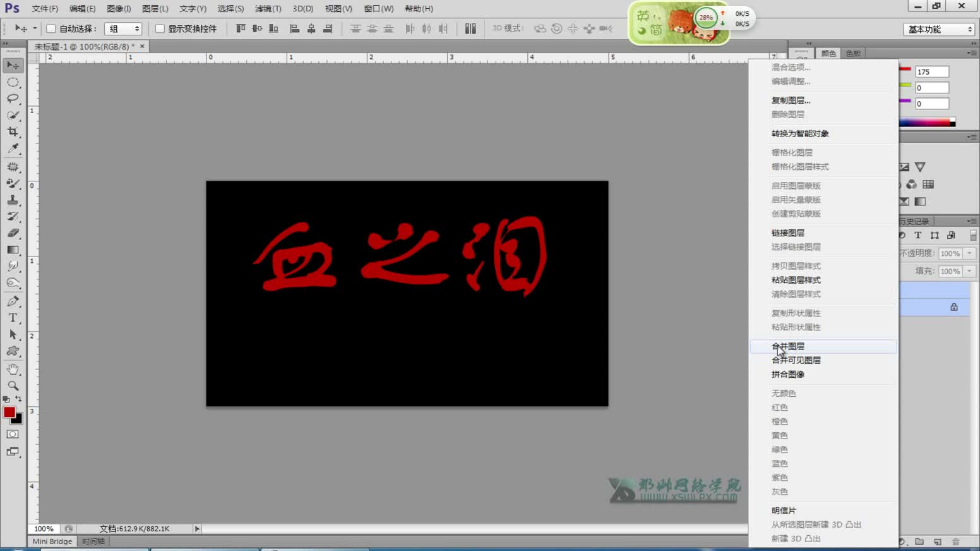This screenshot has height=551, width=980.
Task: Click the red foreground color swatch
Action: click(9, 413)
